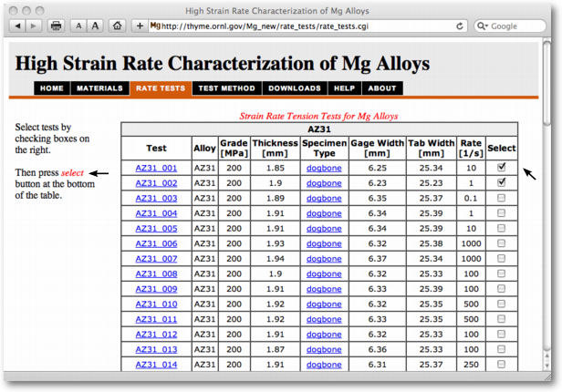Check the Select box for AZ31_003
The image size is (562, 392).
pyautogui.click(x=501, y=198)
